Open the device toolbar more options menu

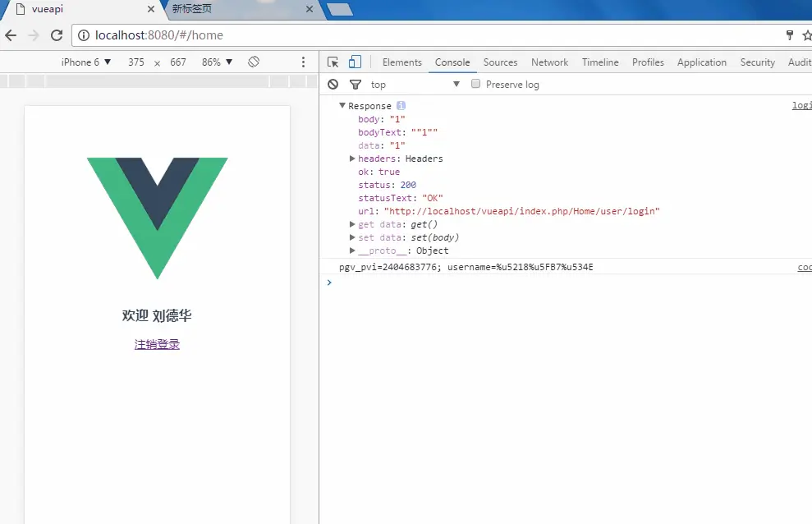304,62
